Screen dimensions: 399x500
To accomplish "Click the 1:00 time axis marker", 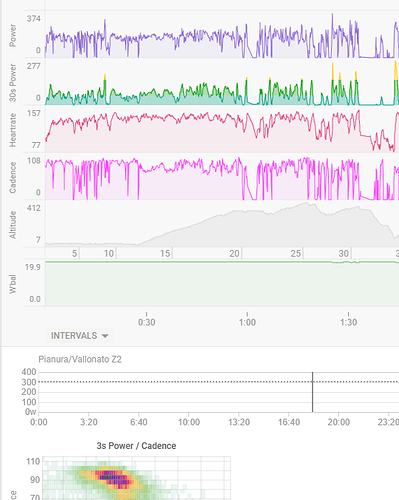I will point(247,322).
